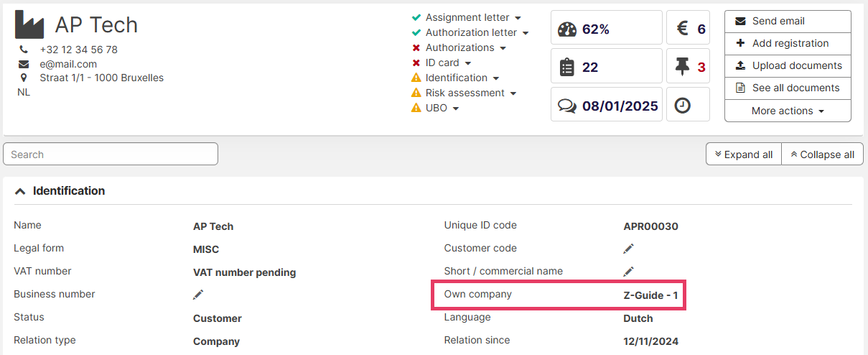Open the Authorization letter dropdown
Viewport: 868px width, 355px height.
point(526,33)
